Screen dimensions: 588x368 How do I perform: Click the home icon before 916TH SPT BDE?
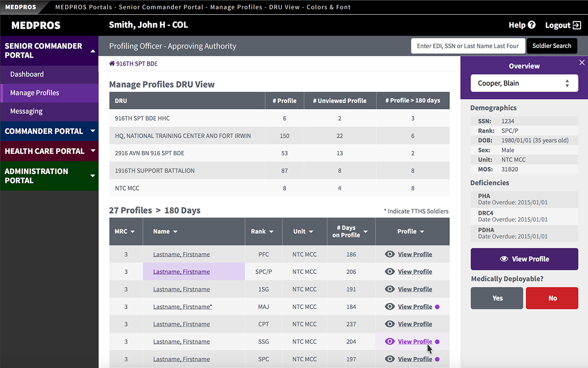pos(112,63)
